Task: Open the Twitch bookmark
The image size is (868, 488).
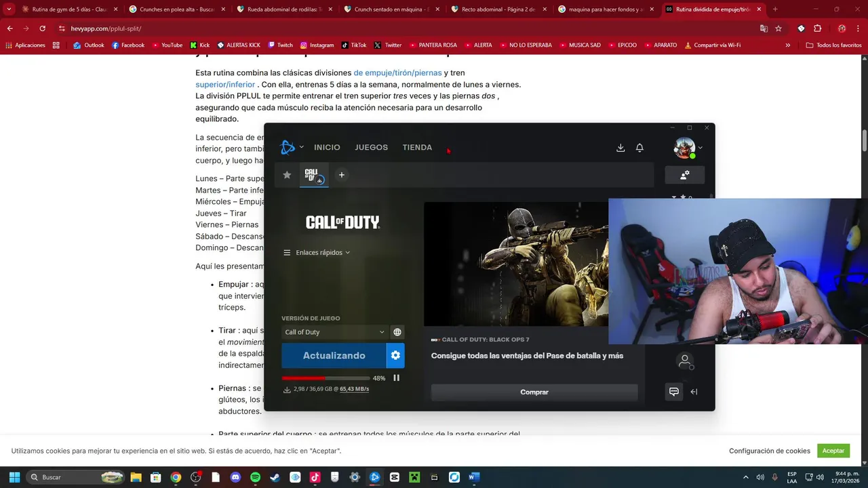Action: click(x=280, y=45)
